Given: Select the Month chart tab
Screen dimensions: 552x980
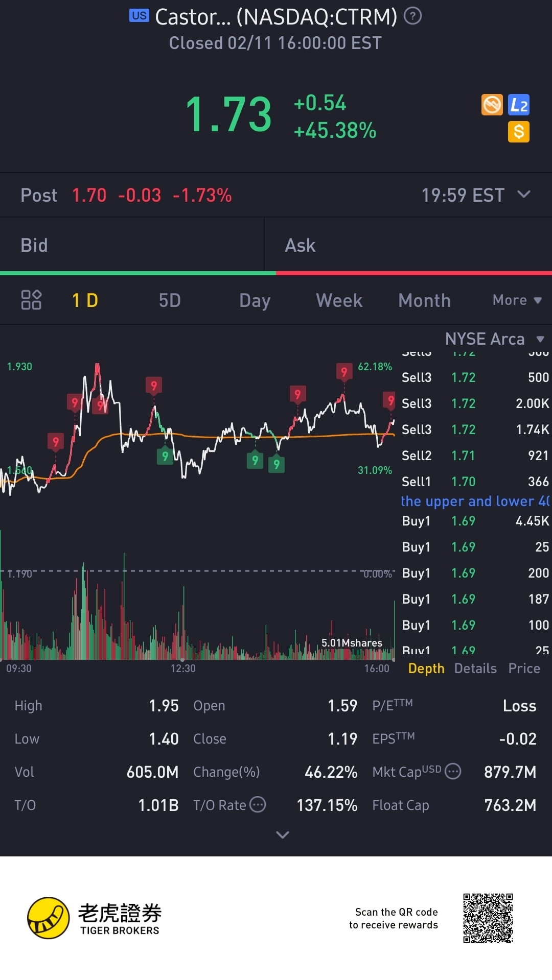Looking at the screenshot, I should click(x=424, y=300).
